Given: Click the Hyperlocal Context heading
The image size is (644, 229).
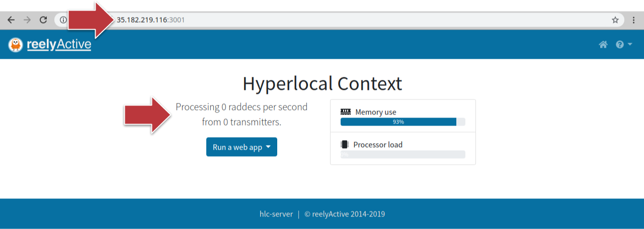Looking at the screenshot, I should pos(322,83).
